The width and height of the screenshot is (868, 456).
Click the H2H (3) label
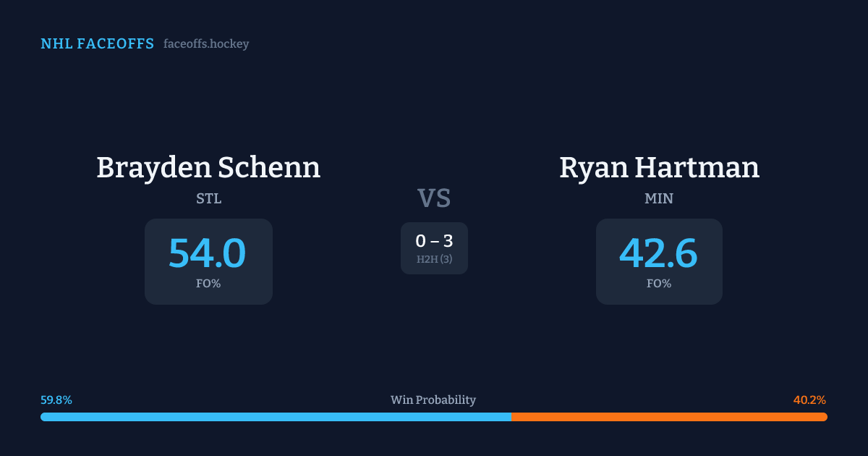tap(434, 259)
